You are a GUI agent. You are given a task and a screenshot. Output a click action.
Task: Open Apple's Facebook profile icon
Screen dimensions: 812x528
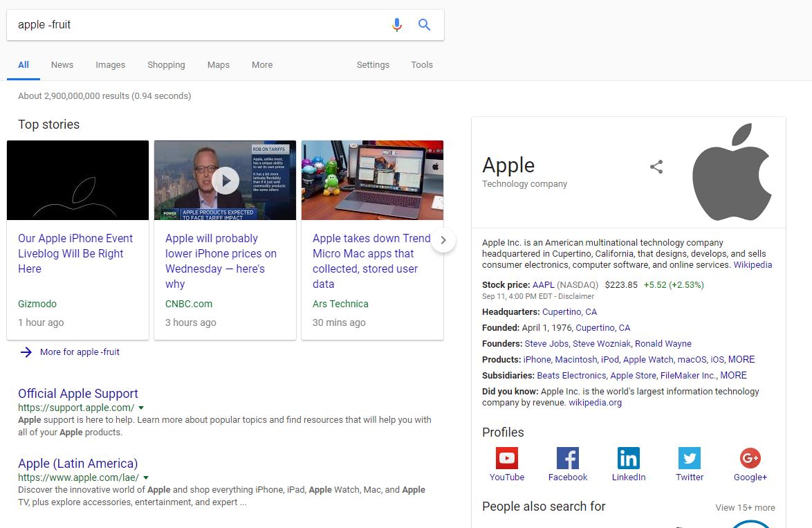point(567,458)
